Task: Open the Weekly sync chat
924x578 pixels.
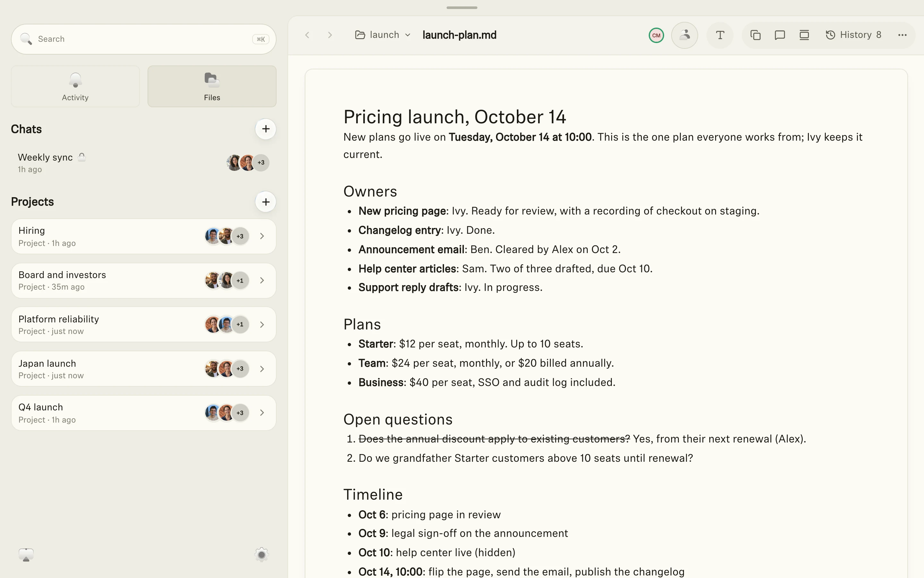Action: point(143,163)
